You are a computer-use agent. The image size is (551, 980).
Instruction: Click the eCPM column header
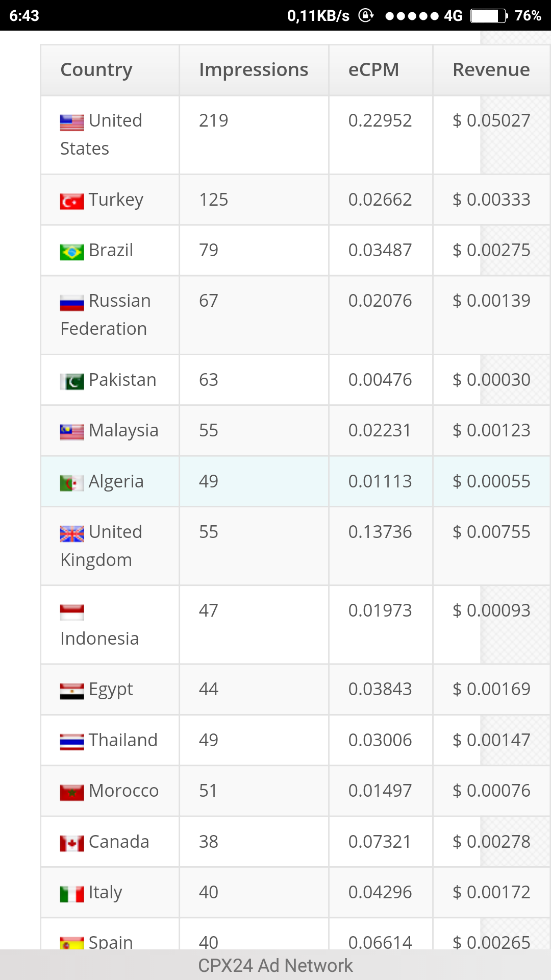click(373, 70)
